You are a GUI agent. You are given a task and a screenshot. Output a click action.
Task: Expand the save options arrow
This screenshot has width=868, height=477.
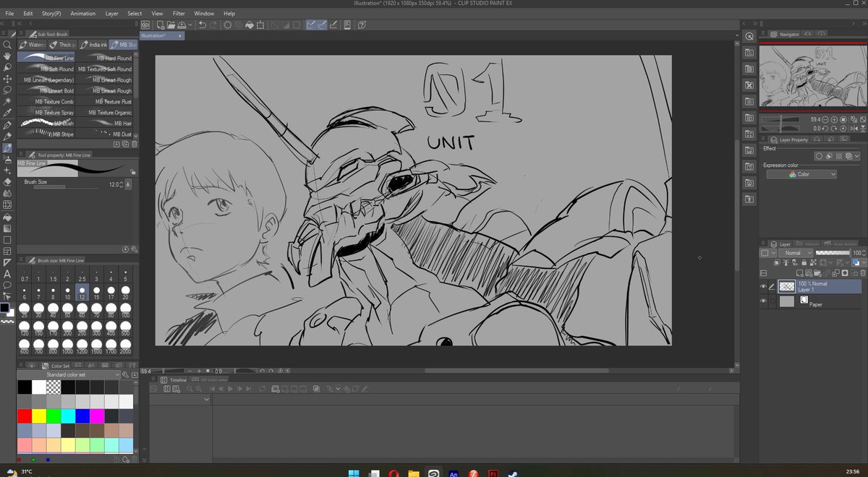pyautogui.click(x=191, y=24)
